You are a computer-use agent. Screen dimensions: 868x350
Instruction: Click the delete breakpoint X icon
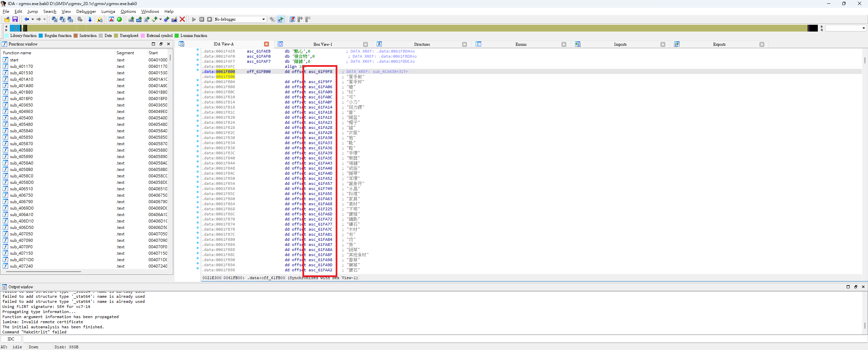point(308,19)
